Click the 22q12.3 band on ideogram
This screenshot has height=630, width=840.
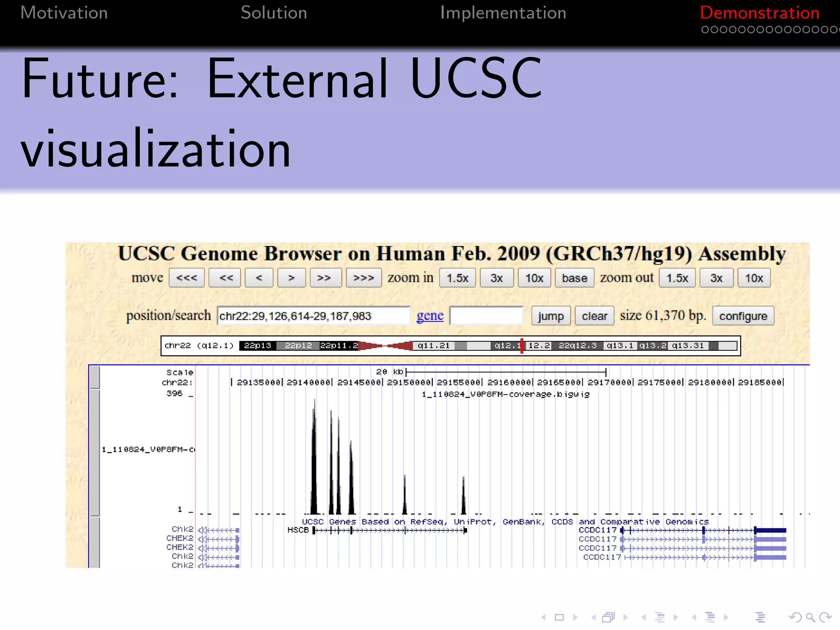577,346
